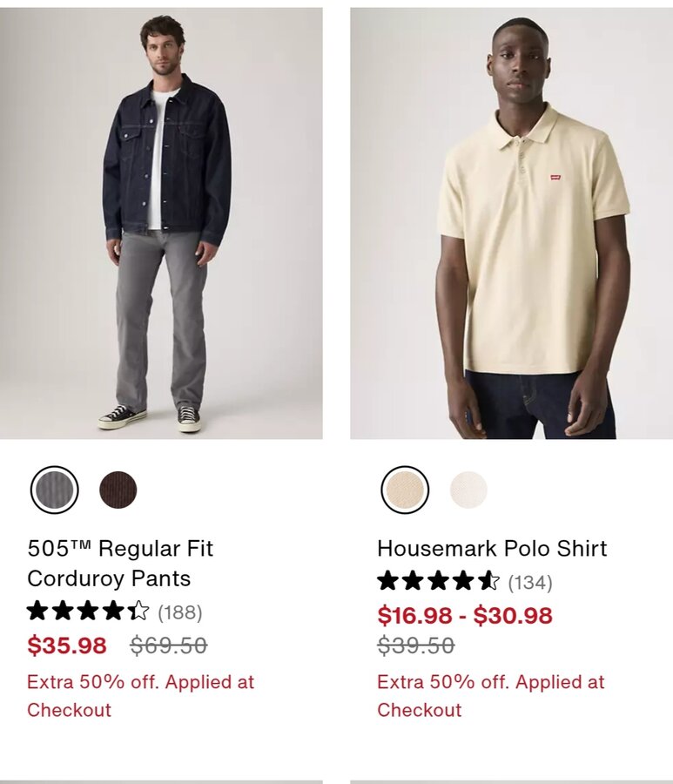Open the 505 Regular Fit Corduroy Pants title
The image size is (673, 784).
coord(120,563)
